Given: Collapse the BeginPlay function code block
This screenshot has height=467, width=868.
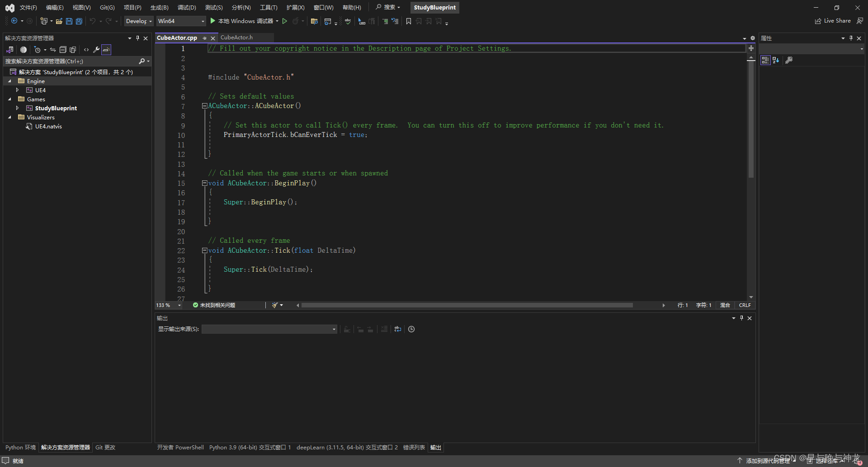Looking at the screenshot, I should pyautogui.click(x=204, y=183).
